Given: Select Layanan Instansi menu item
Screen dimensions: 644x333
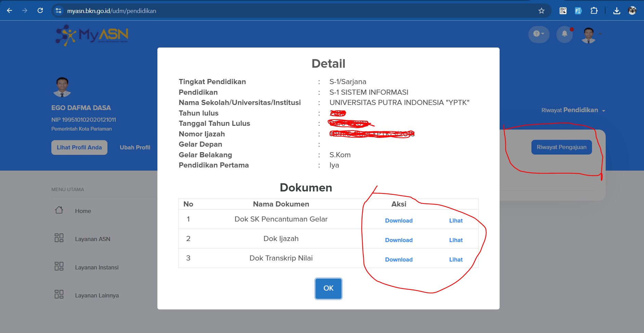Looking at the screenshot, I should [96, 267].
